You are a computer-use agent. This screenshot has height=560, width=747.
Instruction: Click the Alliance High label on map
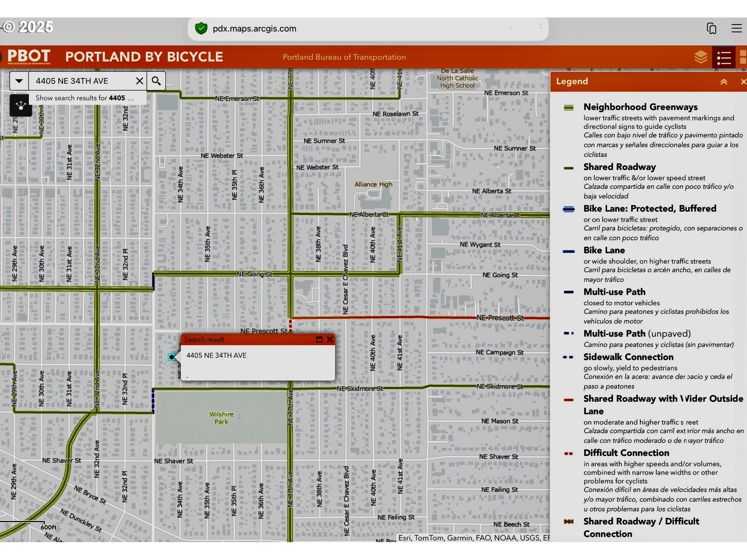pyautogui.click(x=373, y=184)
